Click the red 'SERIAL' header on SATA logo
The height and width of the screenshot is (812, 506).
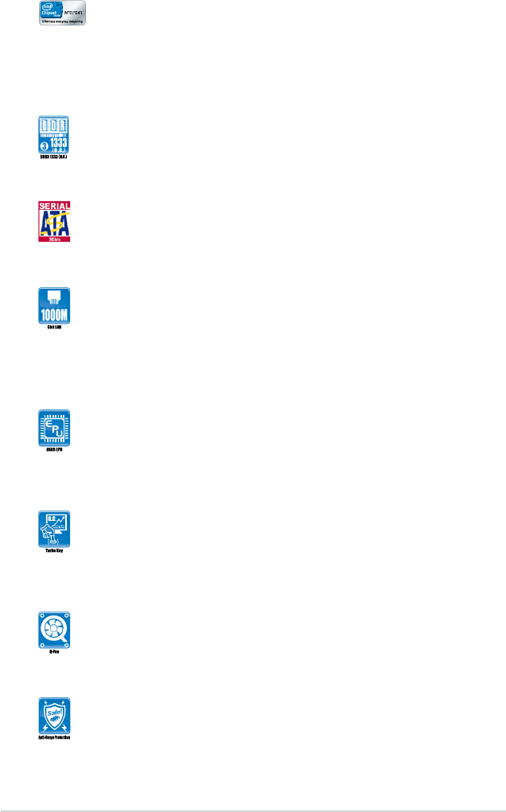pos(54,206)
